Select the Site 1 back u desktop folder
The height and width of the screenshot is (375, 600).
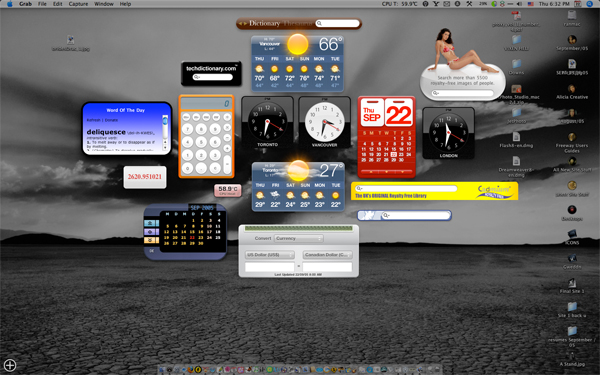coord(572,310)
